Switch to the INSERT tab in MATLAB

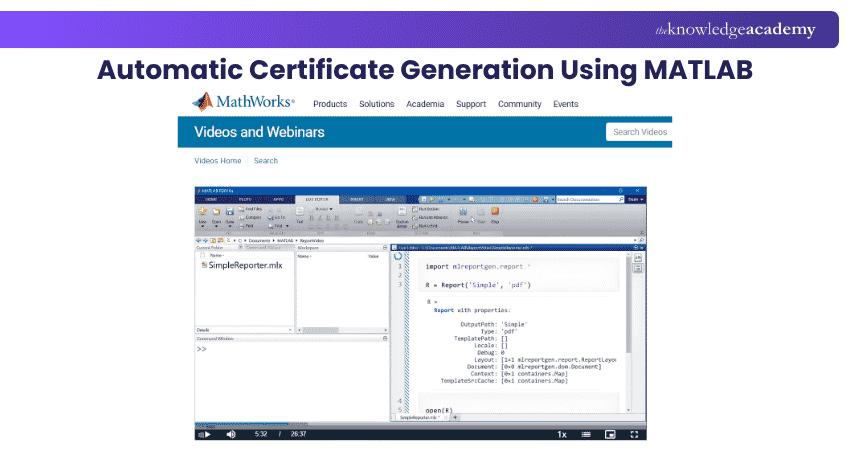tap(357, 200)
